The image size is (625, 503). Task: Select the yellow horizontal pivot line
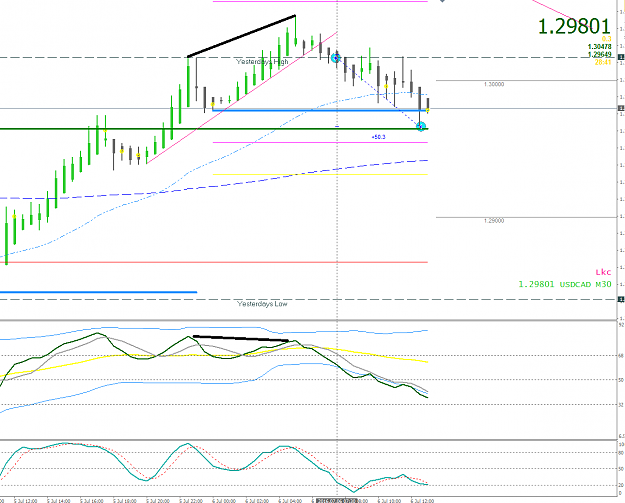tap(320, 174)
